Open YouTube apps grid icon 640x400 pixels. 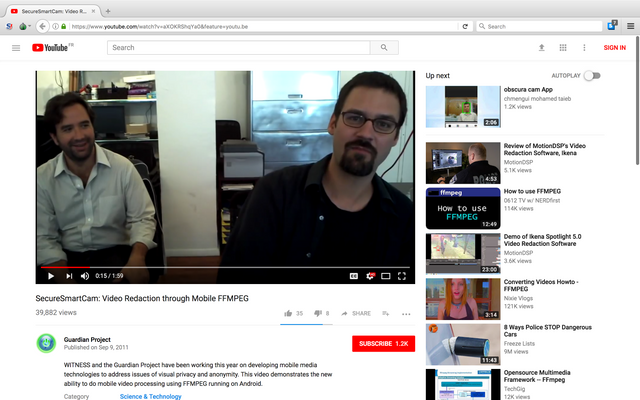coord(563,48)
